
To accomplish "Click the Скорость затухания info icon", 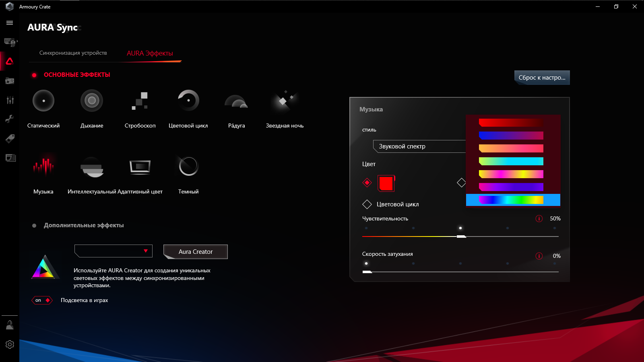I will [x=539, y=256].
